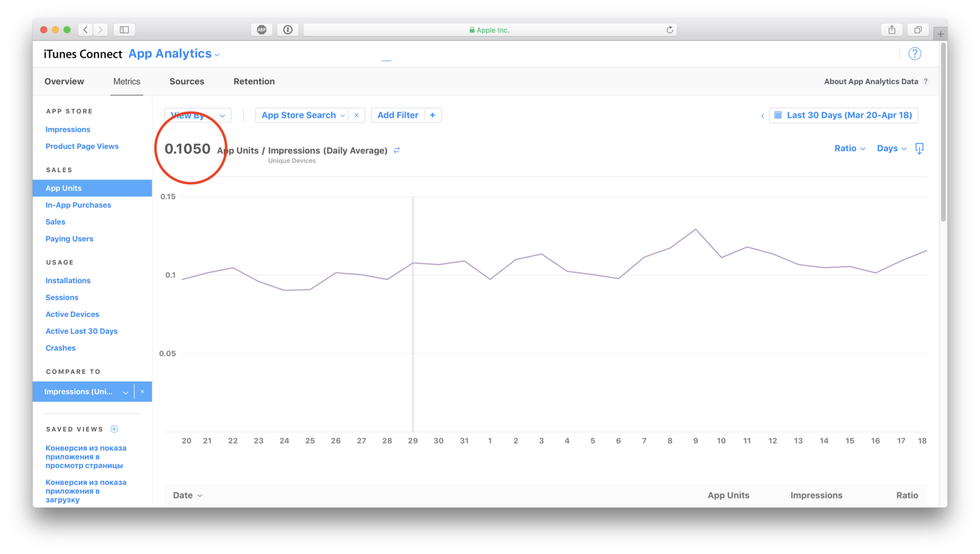Image resolution: width=980 pixels, height=554 pixels.
Task: Click the swap metrics arrows icon
Action: pyautogui.click(x=396, y=150)
